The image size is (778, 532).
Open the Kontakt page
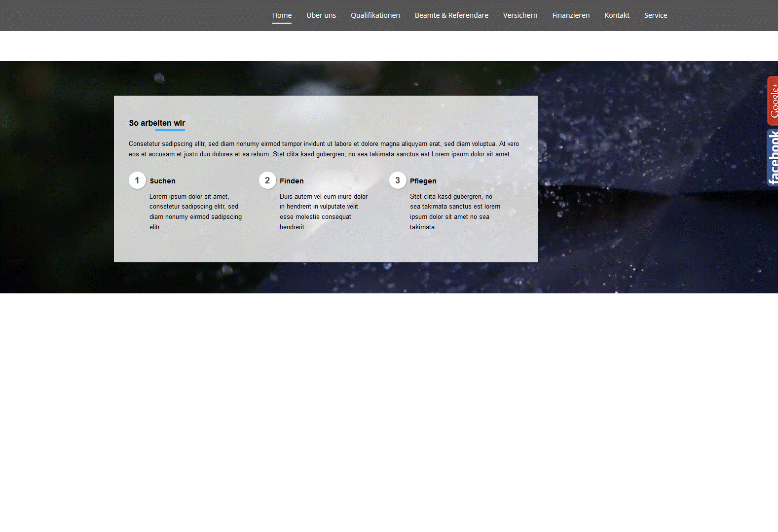617,15
